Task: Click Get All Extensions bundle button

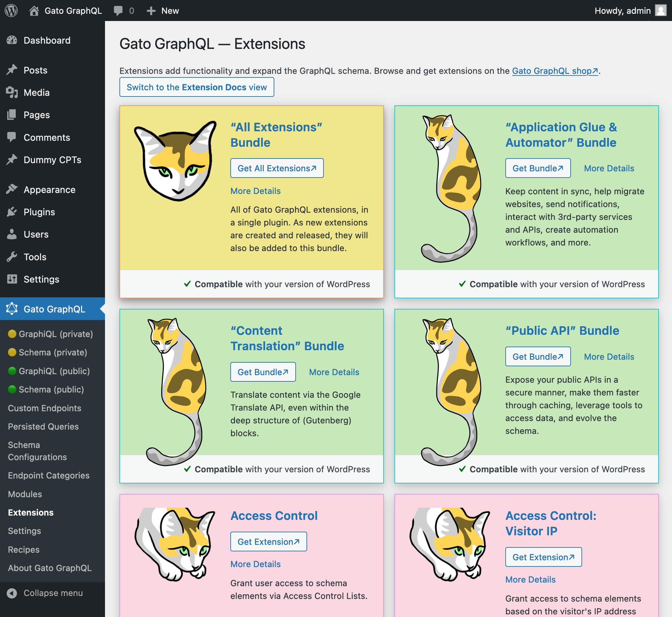Action: click(x=277, y=169)
